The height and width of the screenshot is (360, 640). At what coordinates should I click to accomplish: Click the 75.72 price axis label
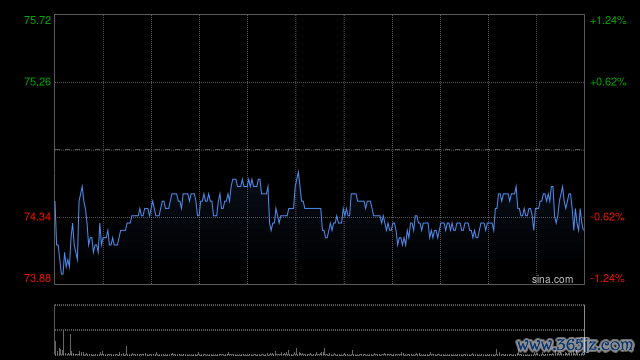coord(38,20)
